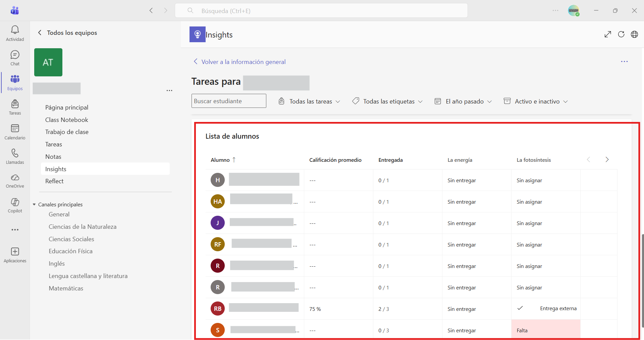Show previous assignment columns arrow
This screenshot has width=644, height=340.
(588, 159)
